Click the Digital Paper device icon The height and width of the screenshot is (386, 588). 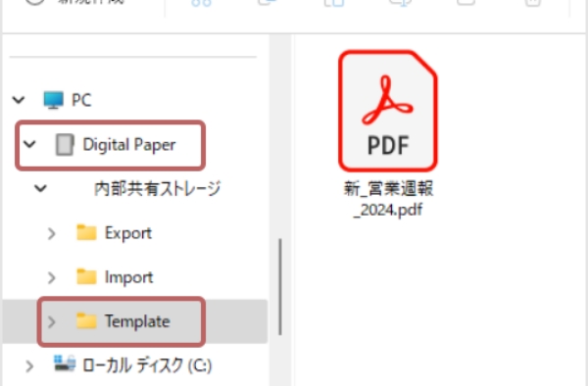[x=65, y=144]
